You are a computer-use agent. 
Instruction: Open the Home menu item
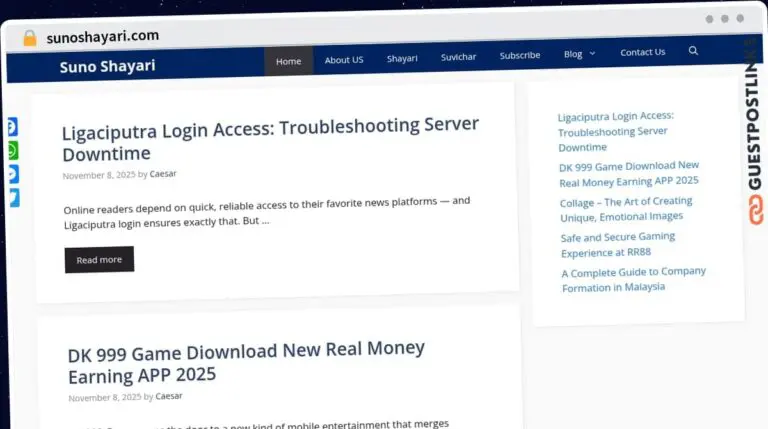pos(288,61)
